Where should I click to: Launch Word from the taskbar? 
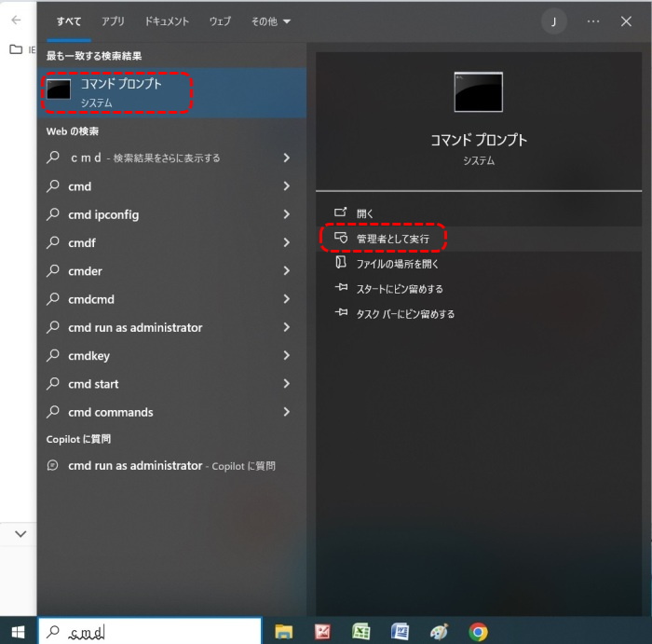coord(401,631)
